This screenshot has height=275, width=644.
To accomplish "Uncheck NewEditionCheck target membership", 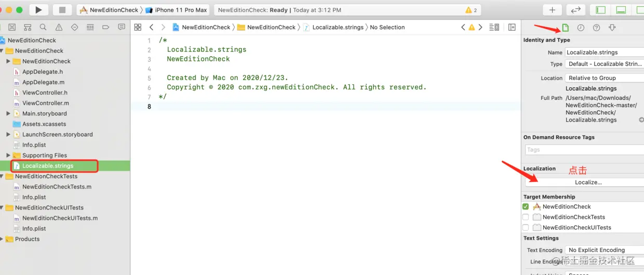I will coord(526,206).
